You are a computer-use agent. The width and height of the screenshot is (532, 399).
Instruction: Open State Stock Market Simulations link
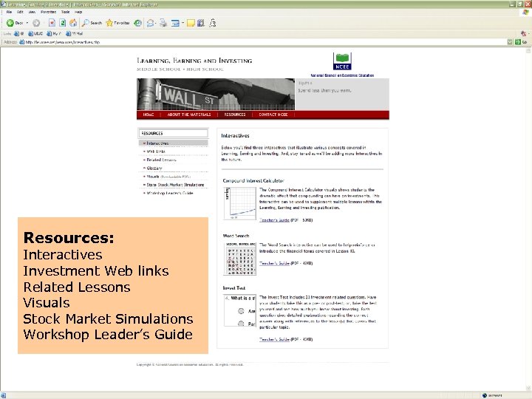(x=175, y=185)
